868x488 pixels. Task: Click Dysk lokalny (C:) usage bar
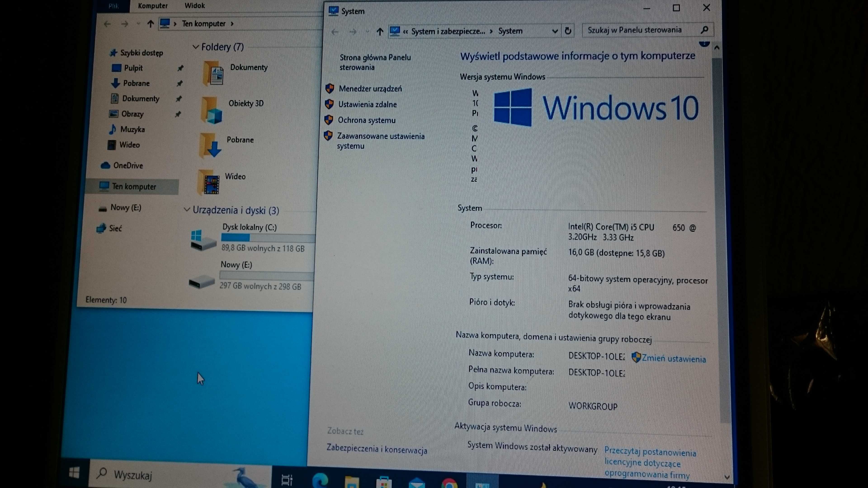pyautogui.click(x=268, y=238)
